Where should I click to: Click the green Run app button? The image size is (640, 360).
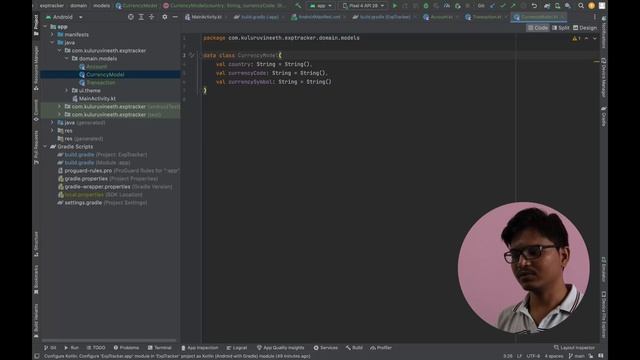pyautogui.click(x=394, y=6)
